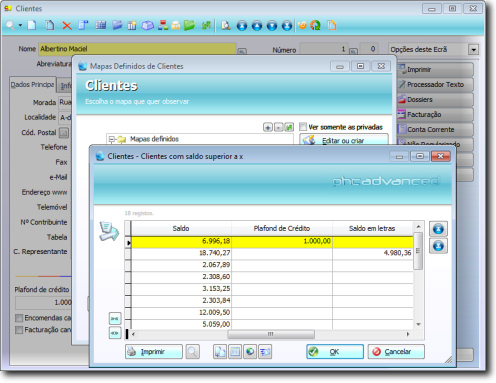Select the cell showing 4.980,36
Image resolution: width=496 pixels, height=383 pixels.
[372, 253]
